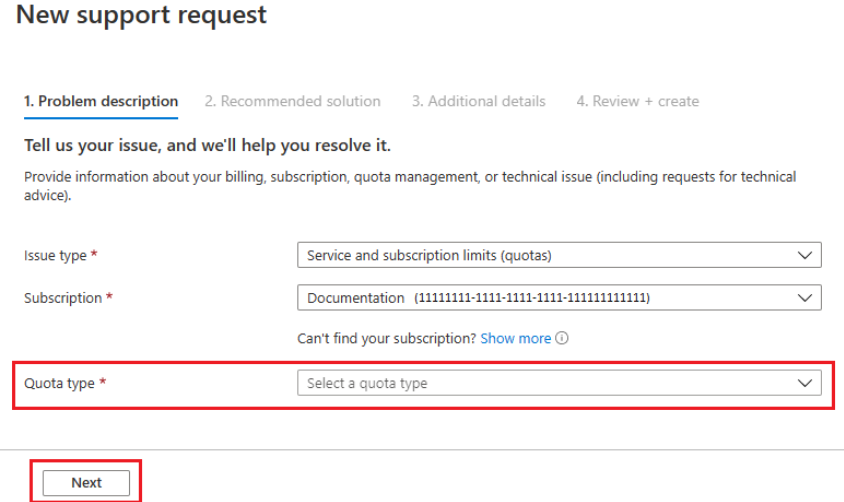Image resolution: width=844 pixels, height=502 pixels.
Task: Open the Review + create tab
Action: [x=637, y=101]
